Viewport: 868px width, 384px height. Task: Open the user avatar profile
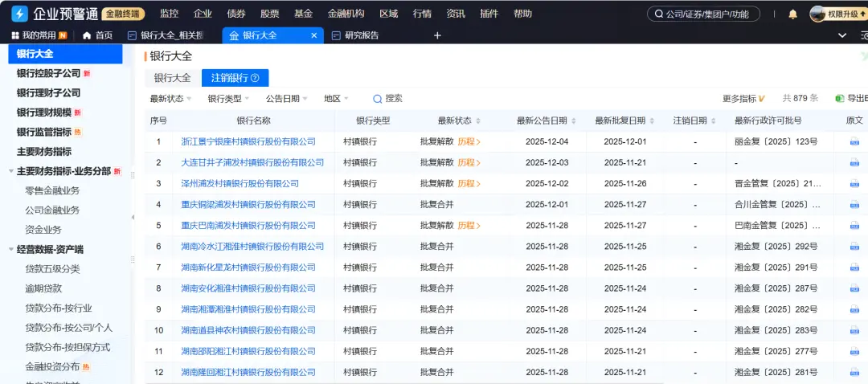coord(817,14)
